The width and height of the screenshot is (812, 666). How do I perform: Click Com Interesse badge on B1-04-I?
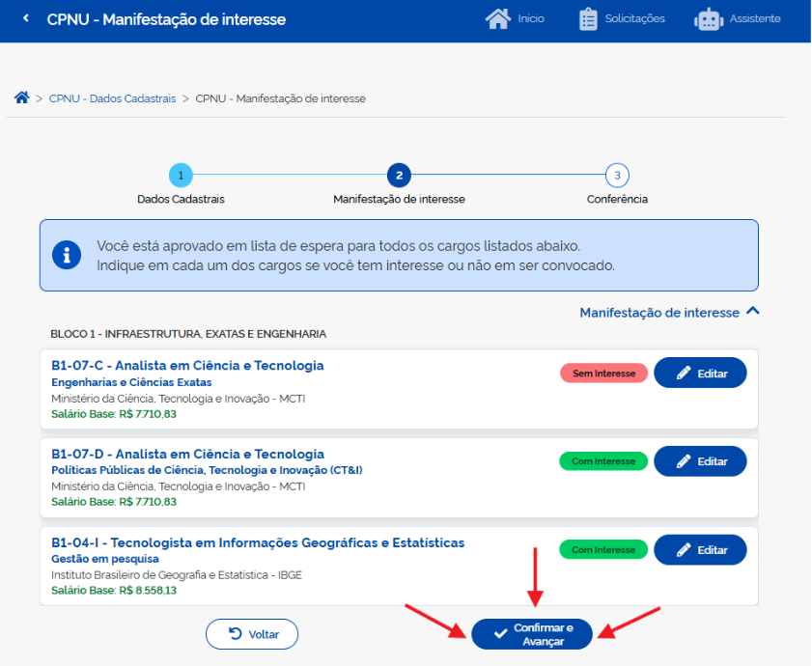(603, 550)
